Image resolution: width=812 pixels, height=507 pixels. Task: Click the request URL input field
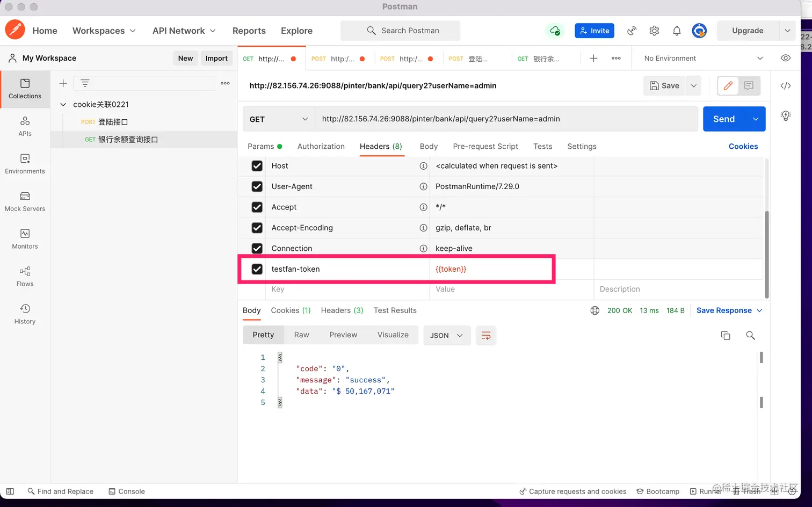[506, 119]
